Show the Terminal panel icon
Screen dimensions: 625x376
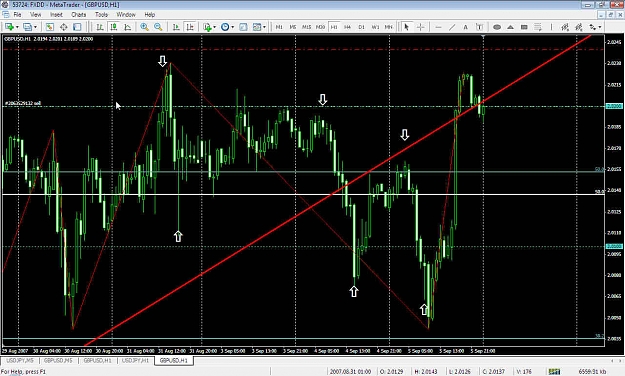(77, 27)
